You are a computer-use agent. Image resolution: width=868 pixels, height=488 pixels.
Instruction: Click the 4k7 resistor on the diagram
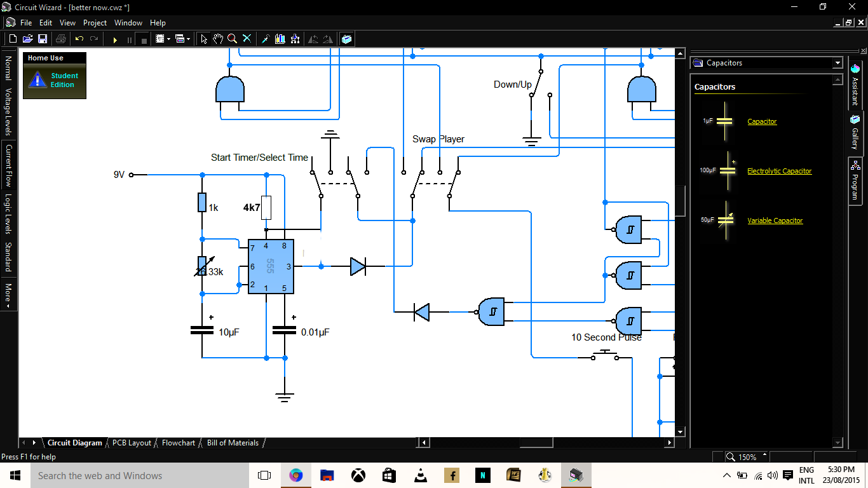coord(266,208)
